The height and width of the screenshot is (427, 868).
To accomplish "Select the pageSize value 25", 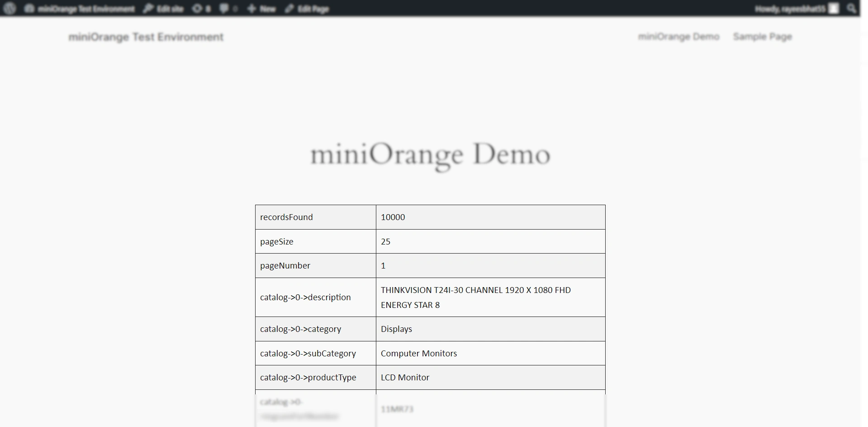I will 385,241.
